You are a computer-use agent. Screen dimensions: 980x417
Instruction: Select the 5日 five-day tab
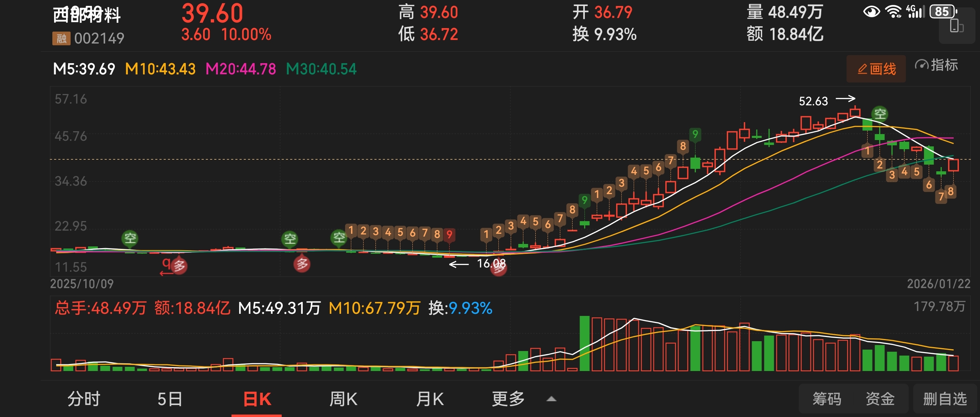pos(170,399)
